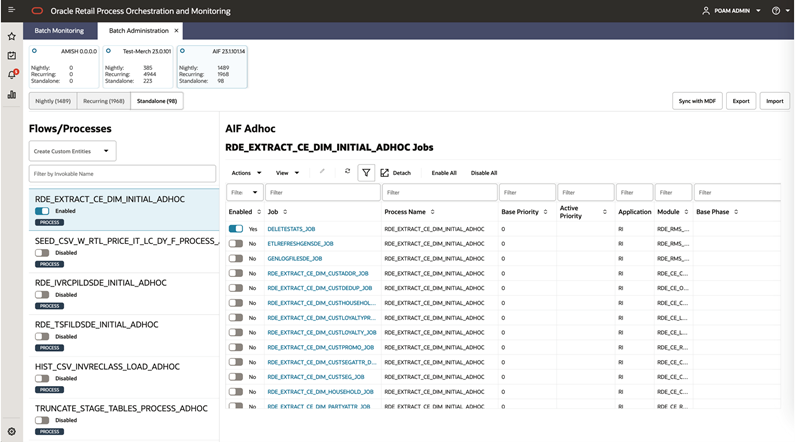Select the Test-Merch schedule radio indicator
The width and height of the screenshot is (795, 442).
[109, 51]
